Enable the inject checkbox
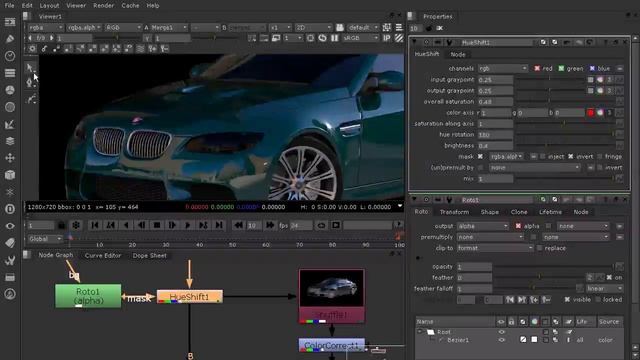 [x=543, y=156]
